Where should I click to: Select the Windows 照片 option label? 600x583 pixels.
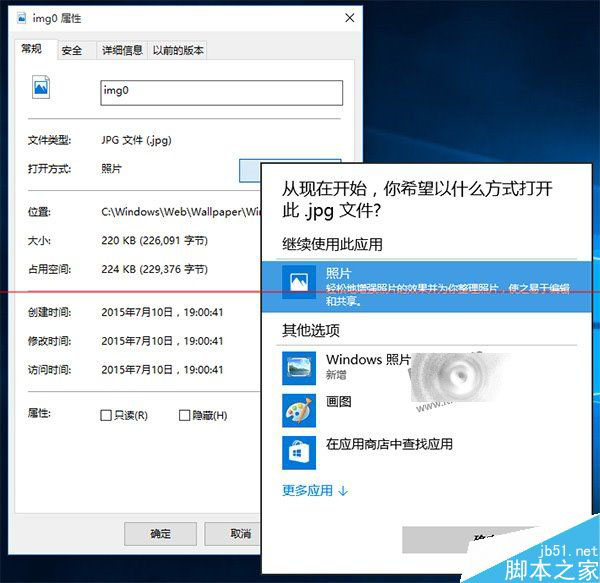pos(368,359)
